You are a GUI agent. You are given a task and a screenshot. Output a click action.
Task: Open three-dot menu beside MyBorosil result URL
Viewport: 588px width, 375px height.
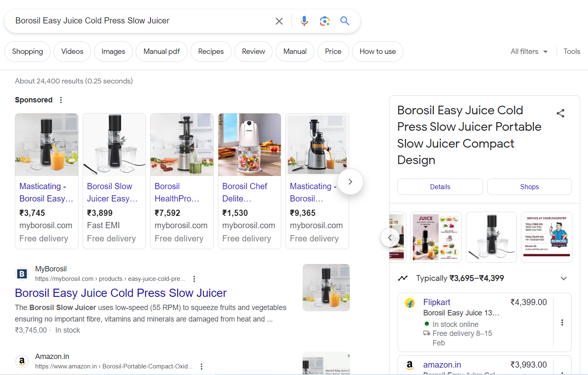194,279
